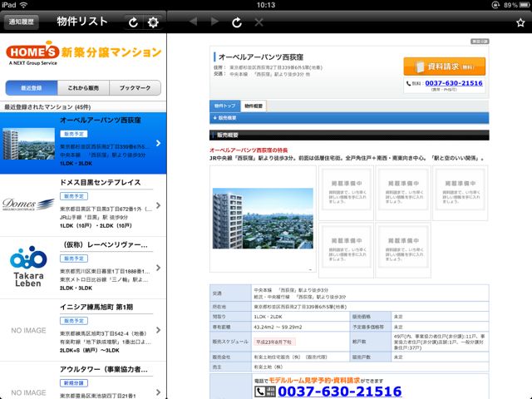The image size is (532, 399).
Task: Select the 最近登録 segment
Action: [x=32, y=88]
